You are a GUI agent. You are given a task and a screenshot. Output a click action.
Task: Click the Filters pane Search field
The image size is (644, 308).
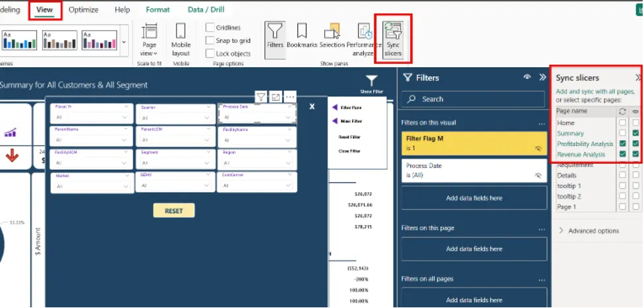coord(473,99)
